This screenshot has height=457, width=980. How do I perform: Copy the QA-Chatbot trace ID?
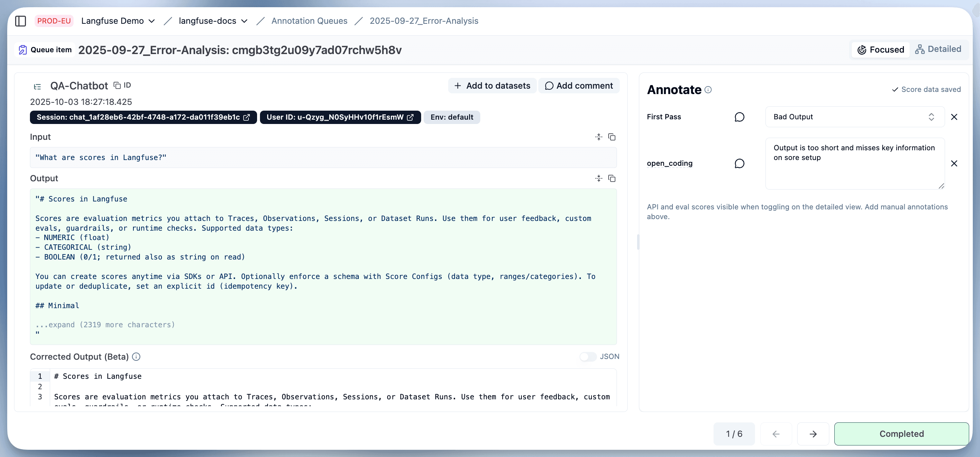coord(122,85)
